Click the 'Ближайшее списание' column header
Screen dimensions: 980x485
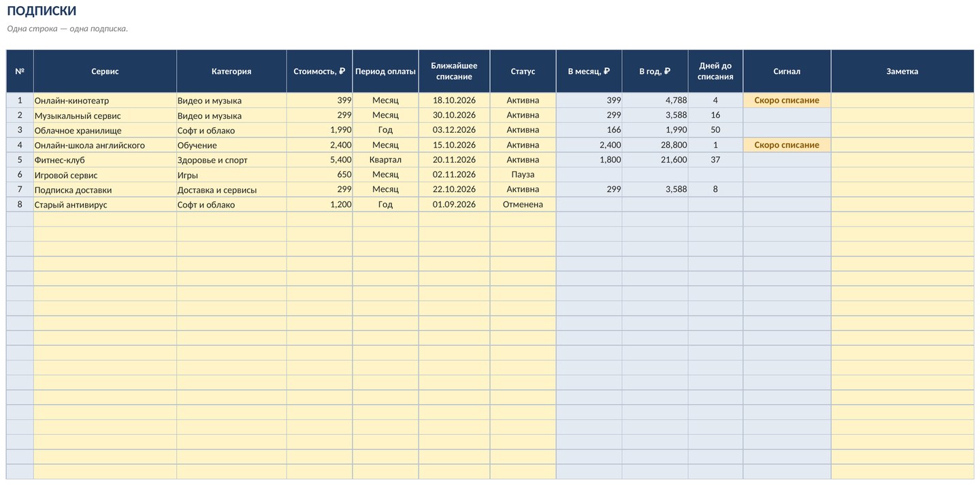pyautogui.click(x=454, y=71)
